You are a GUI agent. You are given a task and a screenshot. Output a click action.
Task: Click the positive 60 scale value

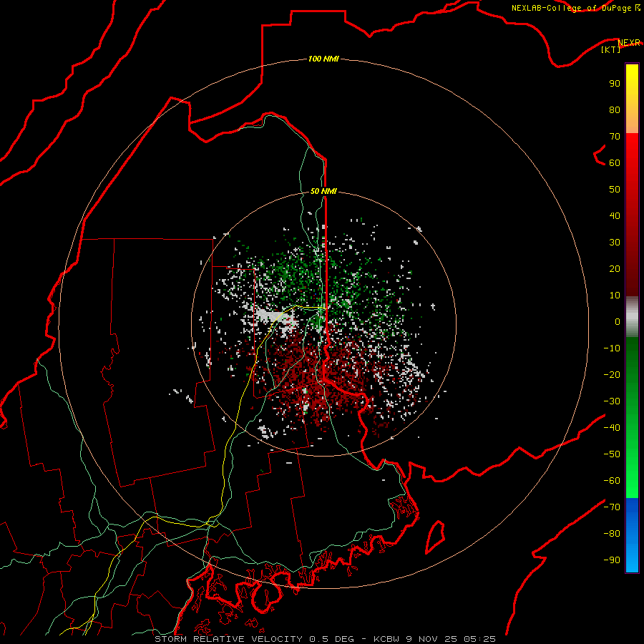point(615,162)
